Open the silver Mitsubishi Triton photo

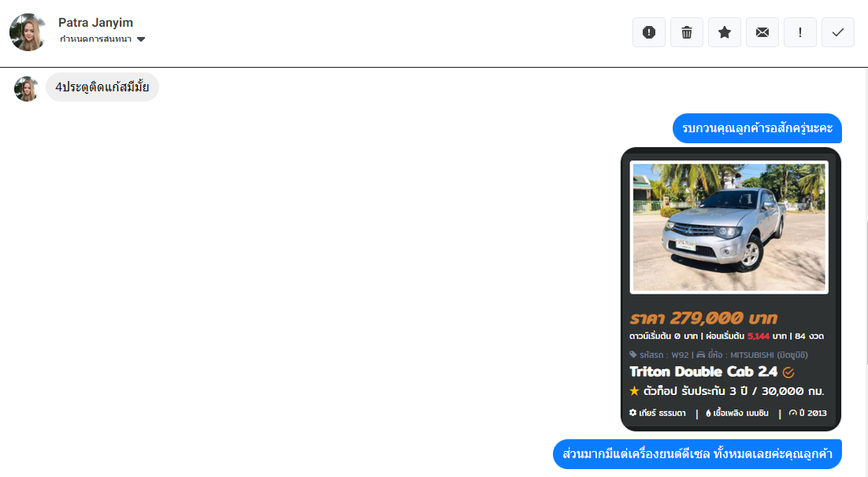[x=729, y=227]
